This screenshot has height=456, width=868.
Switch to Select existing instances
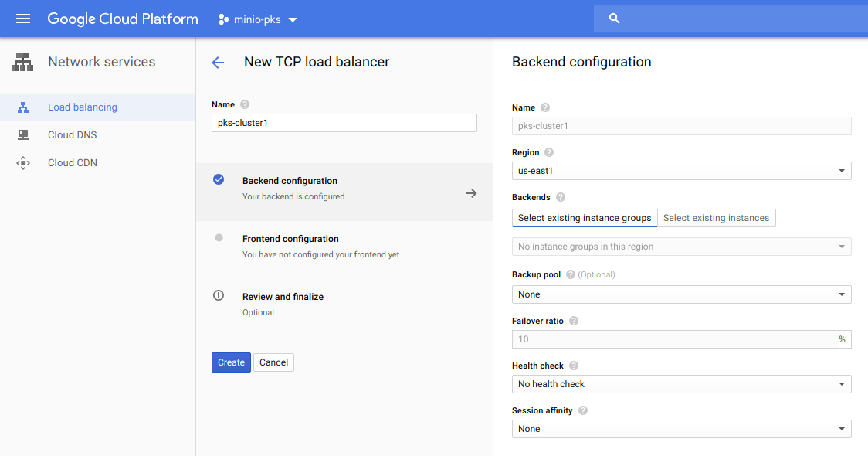tap(716, 218)
